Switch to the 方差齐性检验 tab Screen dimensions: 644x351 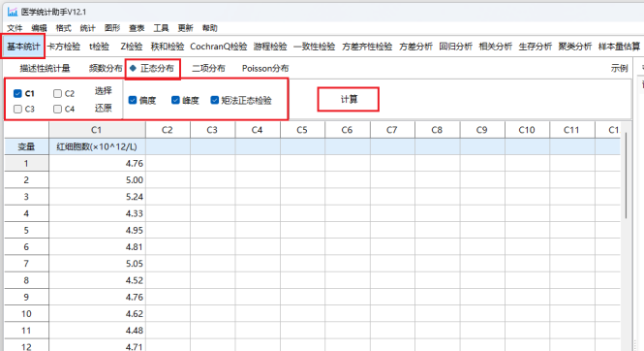367,47
